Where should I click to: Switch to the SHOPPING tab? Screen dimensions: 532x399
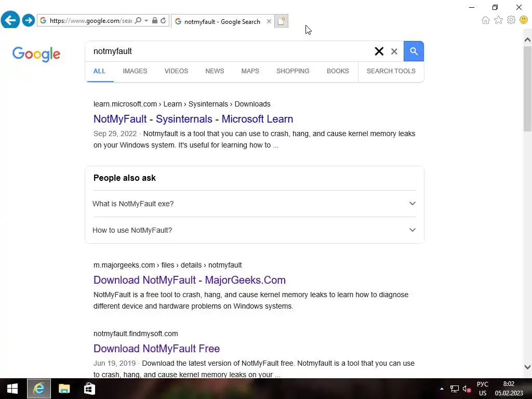pos(293,71)
